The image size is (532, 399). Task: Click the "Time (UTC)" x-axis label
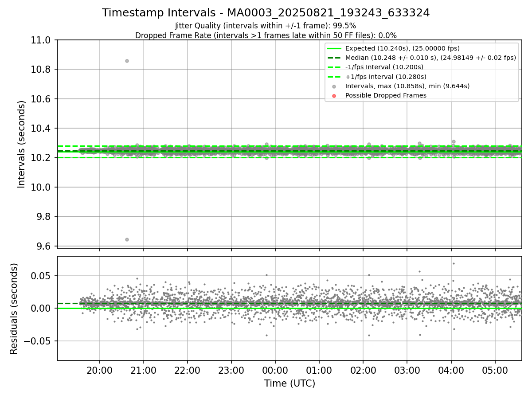pyautogui.click(x=289, y=383)
